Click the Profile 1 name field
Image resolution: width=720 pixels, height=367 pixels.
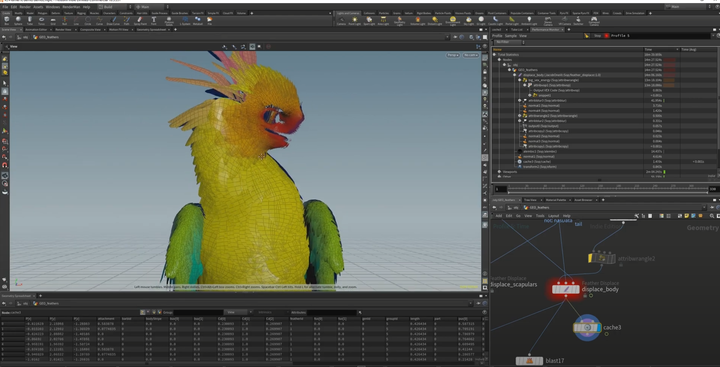pyautogui.click(x=661, y=35)
